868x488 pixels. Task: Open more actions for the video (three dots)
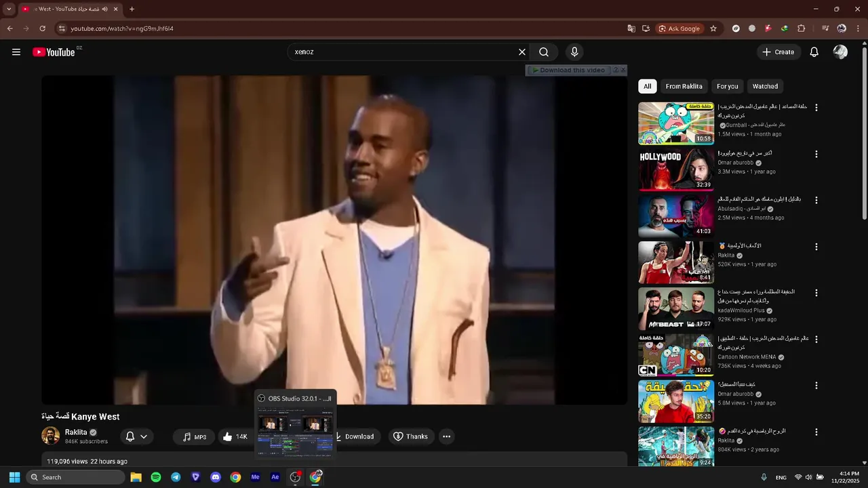pyautogui.click(x=446, y=436)
